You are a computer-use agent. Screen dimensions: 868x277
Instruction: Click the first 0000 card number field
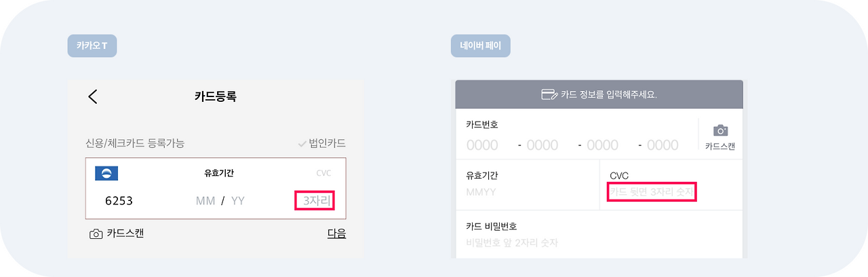(x=482, y=145)
